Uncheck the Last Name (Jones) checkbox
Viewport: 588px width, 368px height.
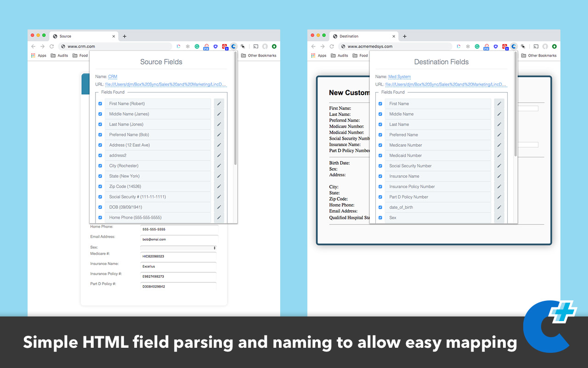(100, 124)
